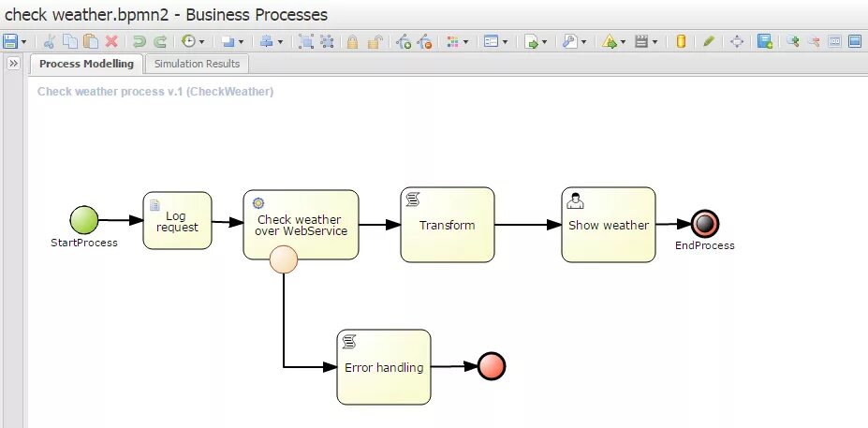Click the blue book with plus icon

click(765, 41)
